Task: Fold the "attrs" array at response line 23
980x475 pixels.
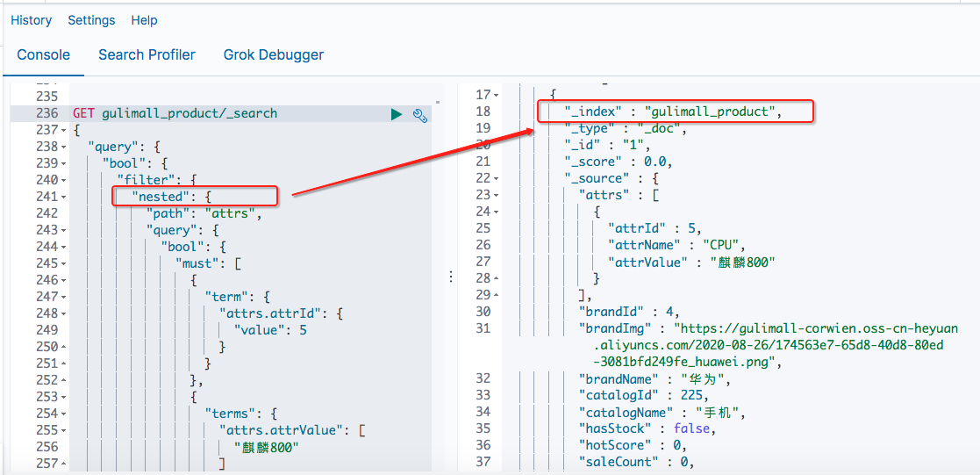Action: (x=497, y=195)
